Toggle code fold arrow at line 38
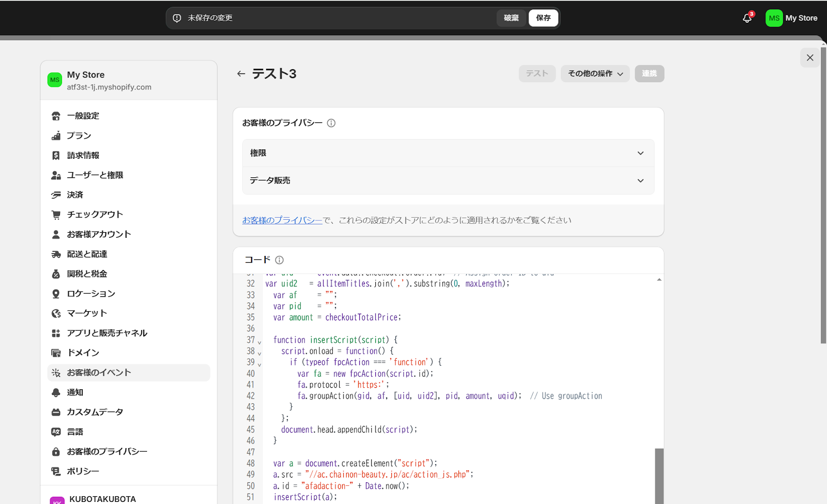The height and width of the screenshot is (504, 827). [x=259, y=354]
